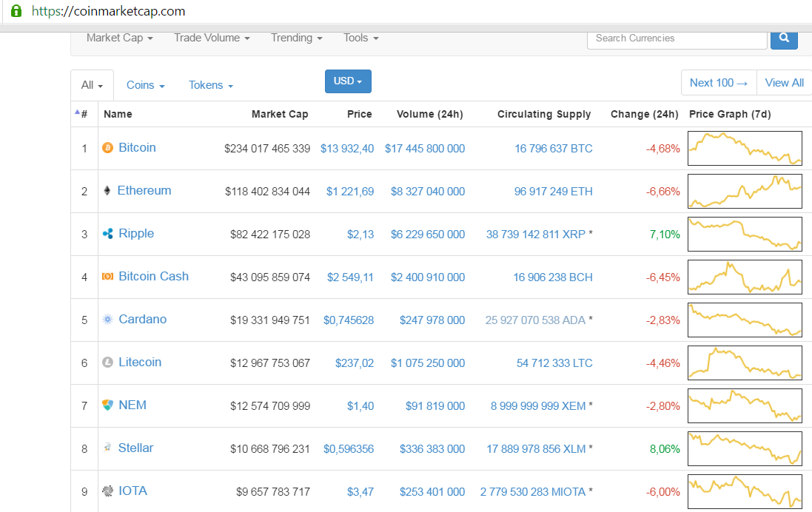Click the NEM logo icon
This screenshot has width=812, height=512.
107,405
